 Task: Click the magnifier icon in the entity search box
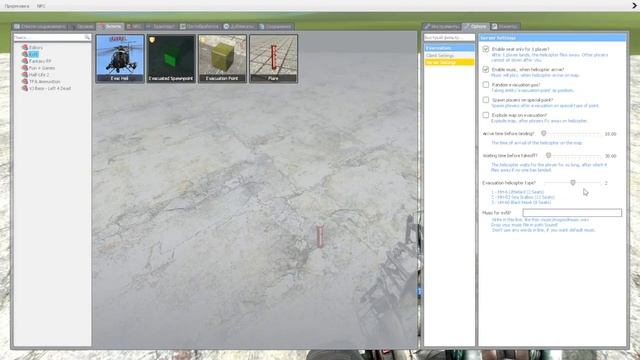pyautogui.click(x=87, y=38)
